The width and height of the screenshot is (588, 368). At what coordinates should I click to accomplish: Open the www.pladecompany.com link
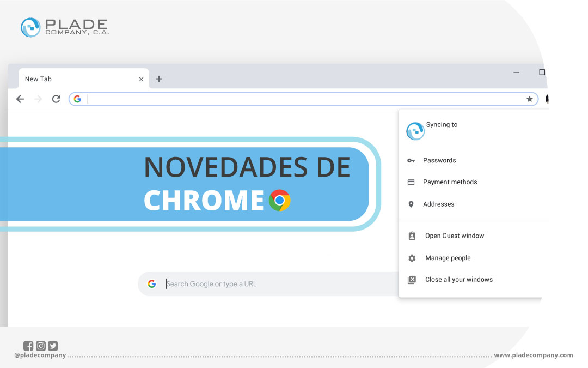click(x=533, y=355)
